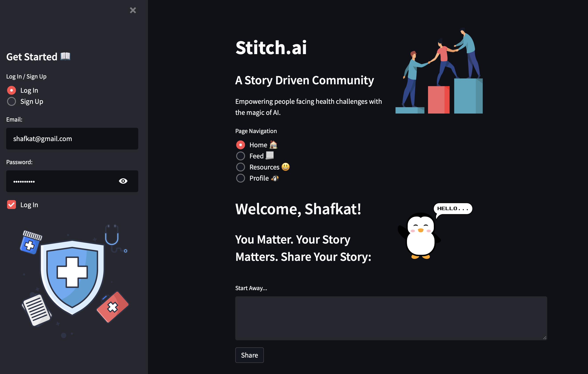Switch to the Feed page
Viewport: 588px width, 374px height.
pos(241,156)
